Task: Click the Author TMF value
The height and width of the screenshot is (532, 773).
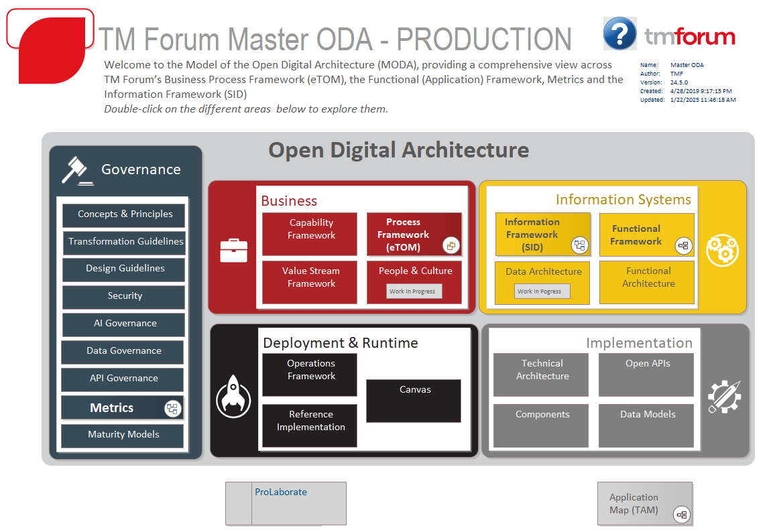Action: pyautogui.click(x=676, y=74)
